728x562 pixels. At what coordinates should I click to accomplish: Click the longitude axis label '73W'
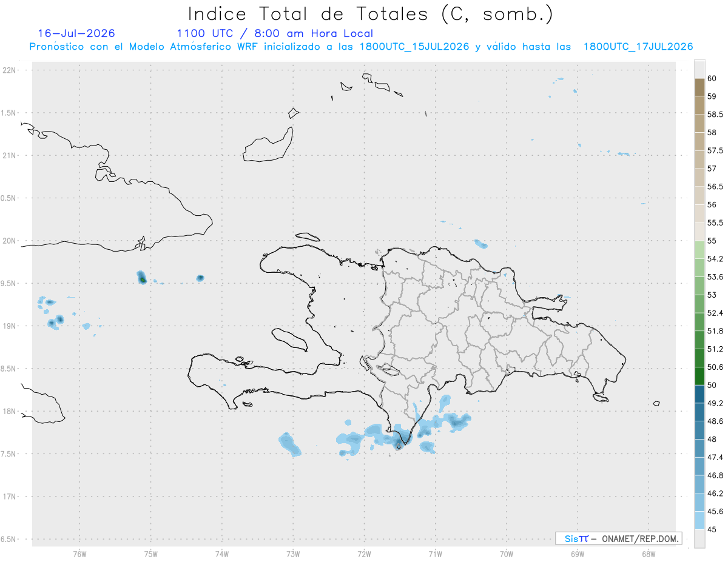293,553
